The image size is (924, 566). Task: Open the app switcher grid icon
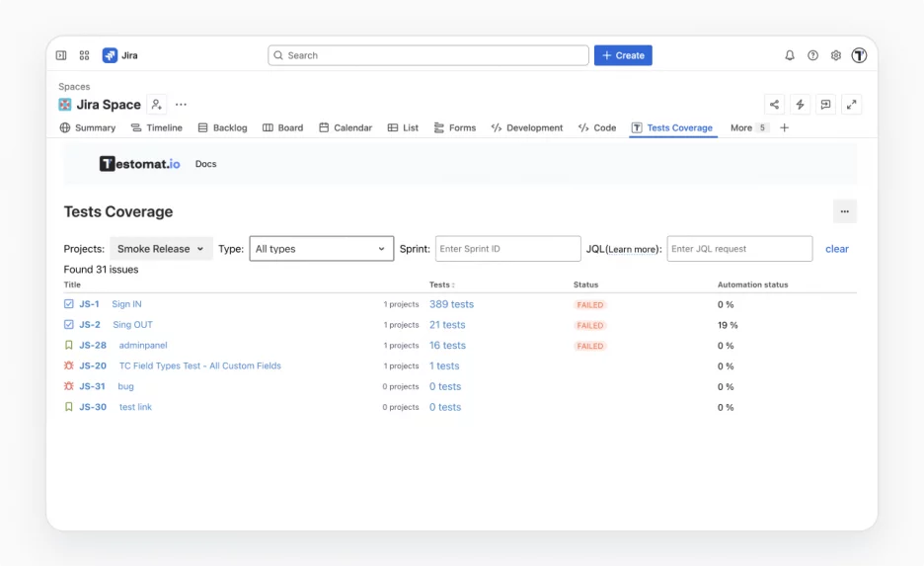[84, 55]
